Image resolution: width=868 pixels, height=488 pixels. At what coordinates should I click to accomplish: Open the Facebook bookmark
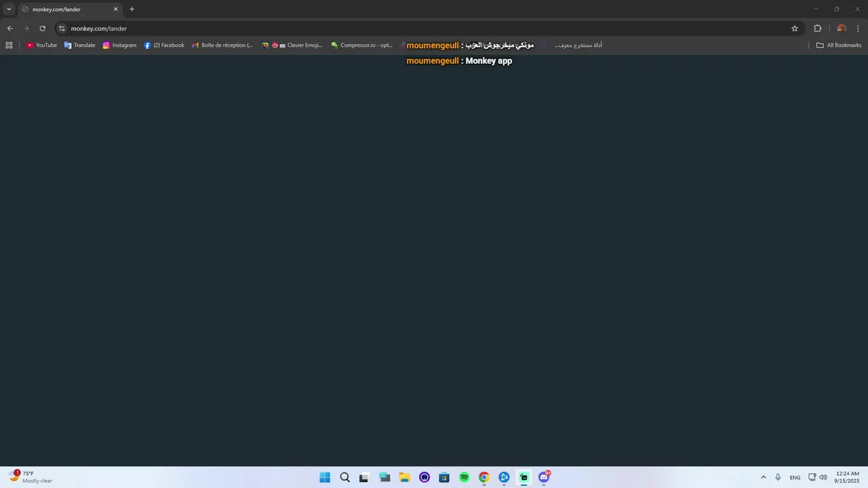point(164,45)
